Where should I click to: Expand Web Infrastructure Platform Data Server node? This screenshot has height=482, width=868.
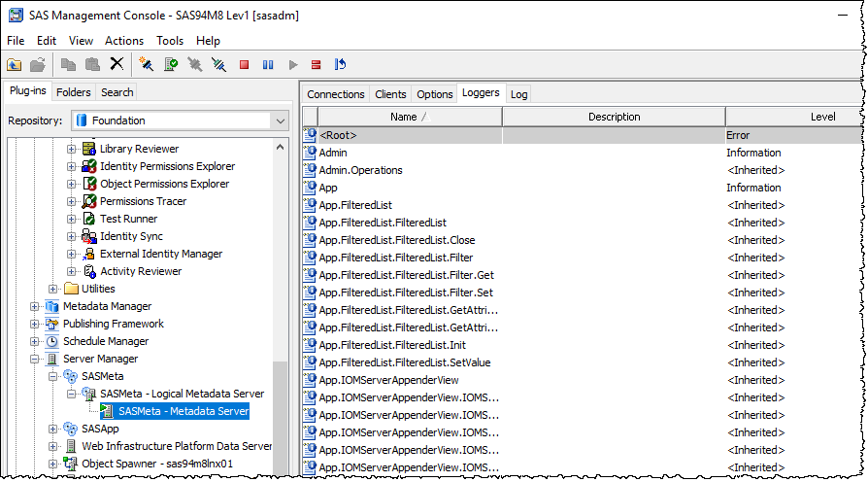(53, 447)
